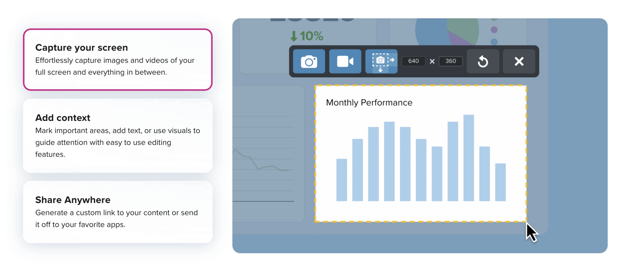Close the capture toolbar with X
Viewport: 644px width, 274px height.
pyautogui.click(x=519, y=61)
